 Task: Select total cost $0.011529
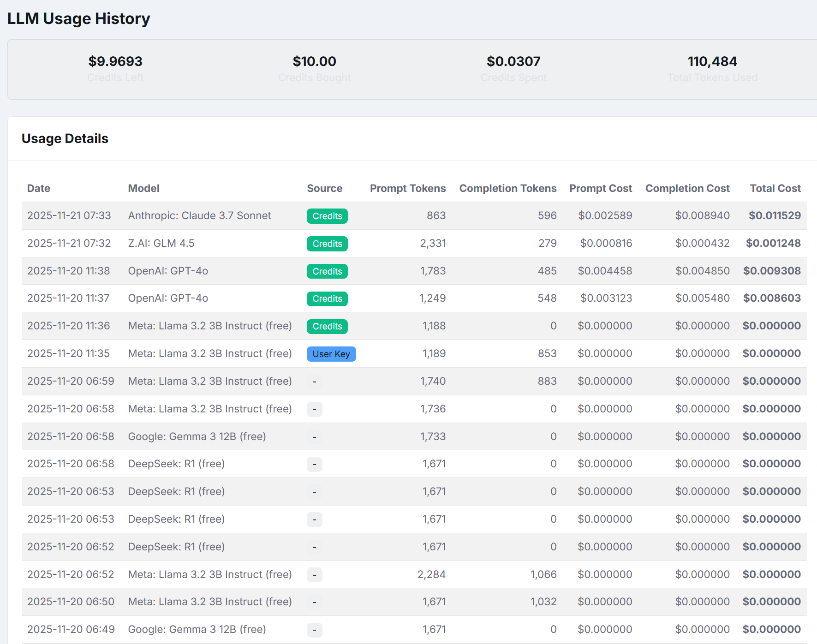click(775, 215)
